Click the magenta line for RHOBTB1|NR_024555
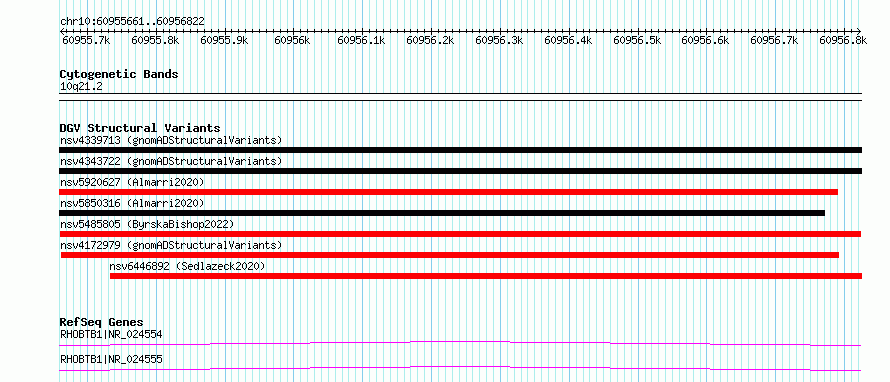Viewport: 890px width, 382px height. tap(460, 368)
